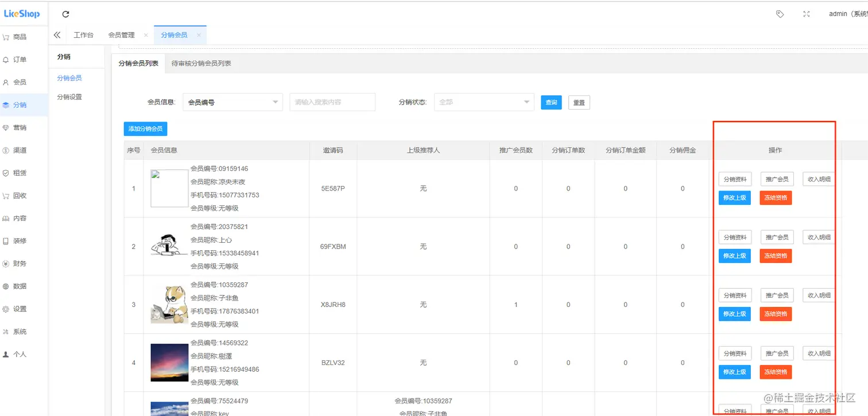This screenshot has height=416, width=868.
Task: Click invite code X8JRH8
Action: pyautogui.click(x=333, y=305)
